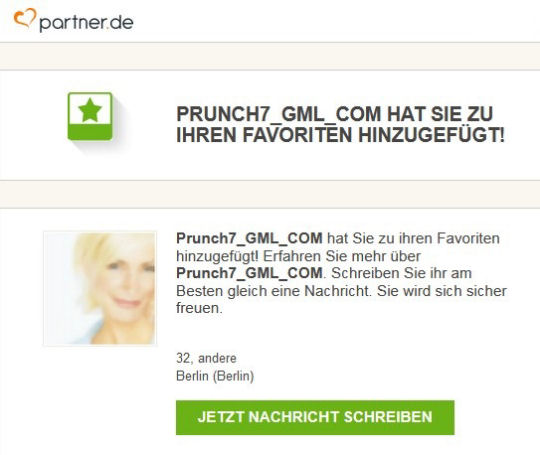Click the orange heart logo icon

[25, 18]
